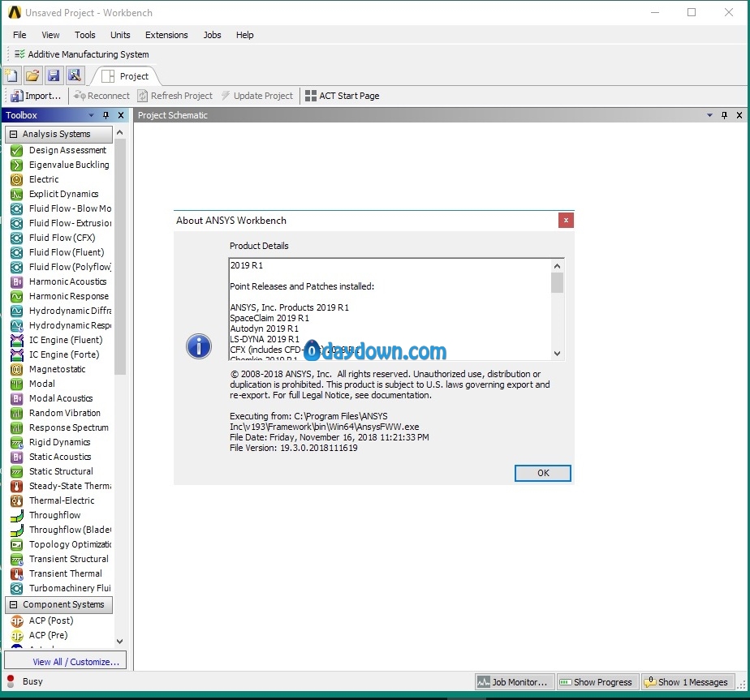750x700 pixels.
Task: Click the Import button
Action: coord(37,96)
